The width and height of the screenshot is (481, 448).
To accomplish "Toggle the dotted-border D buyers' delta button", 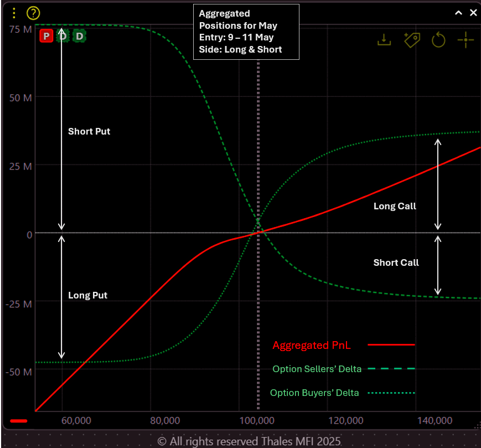I will [x=80, y=36].
